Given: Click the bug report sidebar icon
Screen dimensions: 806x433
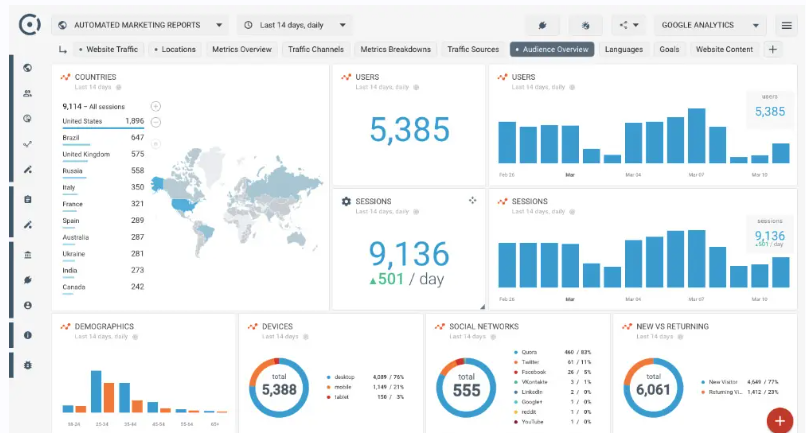Looking at the screenshot, I should click(28, 365).
